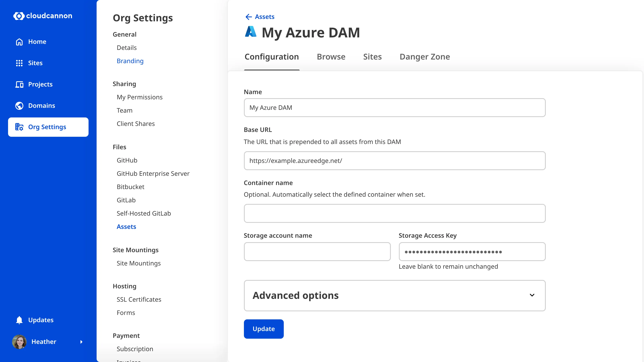Viewport: 644px width, 362px height.
Task: Navigate to GitHub Enterprise Server settings
Action: pos(153,173)
